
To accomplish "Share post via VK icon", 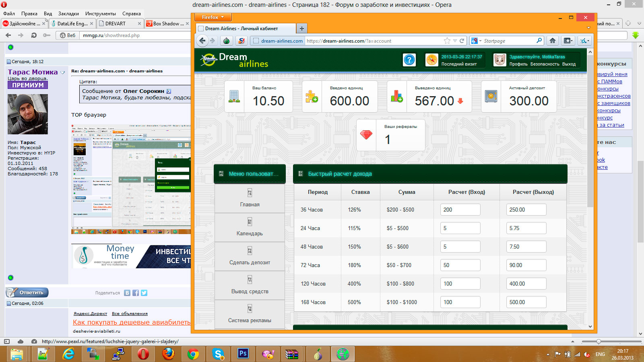I will [x=127, y=293].
